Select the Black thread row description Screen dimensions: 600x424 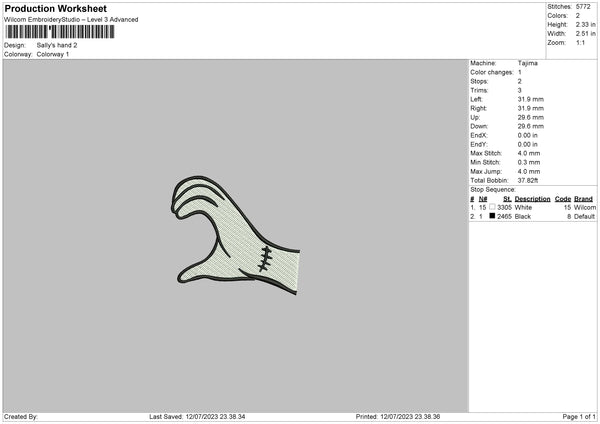point(523,217)
